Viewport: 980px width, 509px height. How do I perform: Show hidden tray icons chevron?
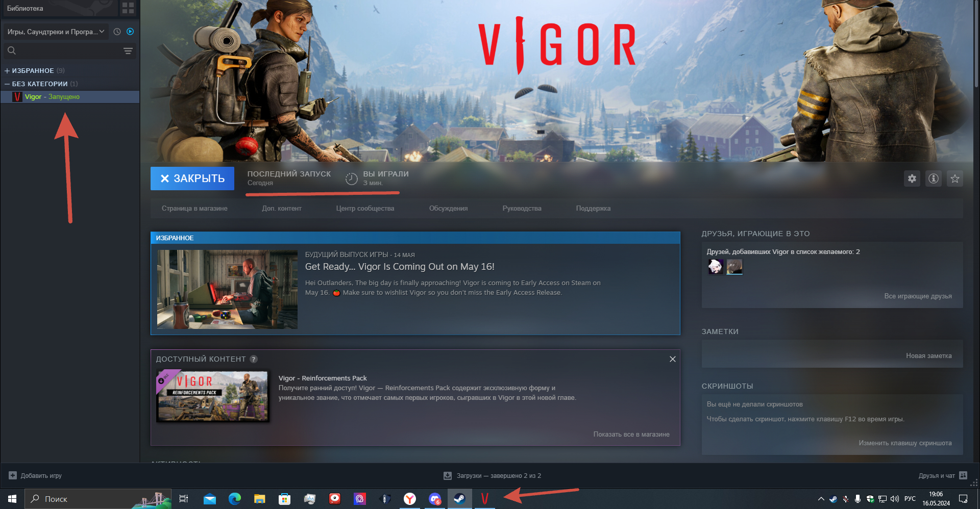[x=821, y=499]
